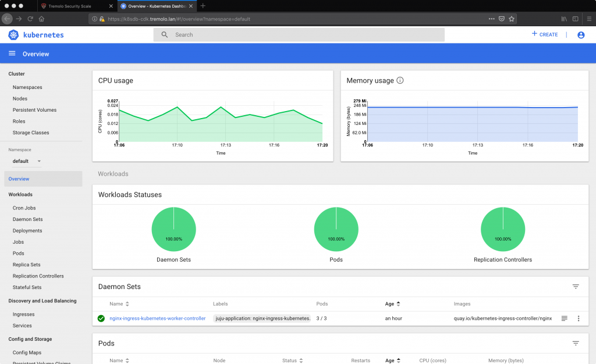Viewport: 596px width, 364px height.
Task: Click the kubernetes wordmark
Action: point(43,35)
